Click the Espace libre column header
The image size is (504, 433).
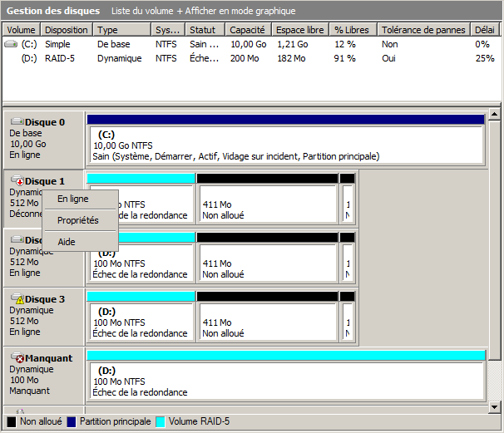tap(298, 30)
